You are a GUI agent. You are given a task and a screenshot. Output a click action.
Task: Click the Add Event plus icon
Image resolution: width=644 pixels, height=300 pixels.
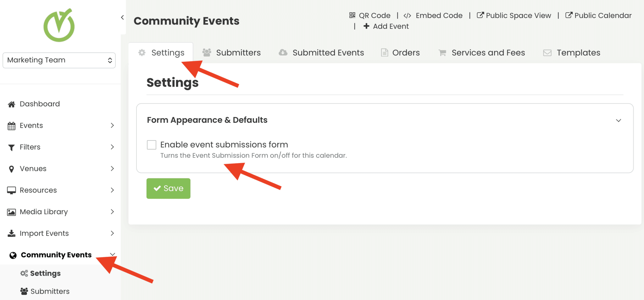coord(367,26)
